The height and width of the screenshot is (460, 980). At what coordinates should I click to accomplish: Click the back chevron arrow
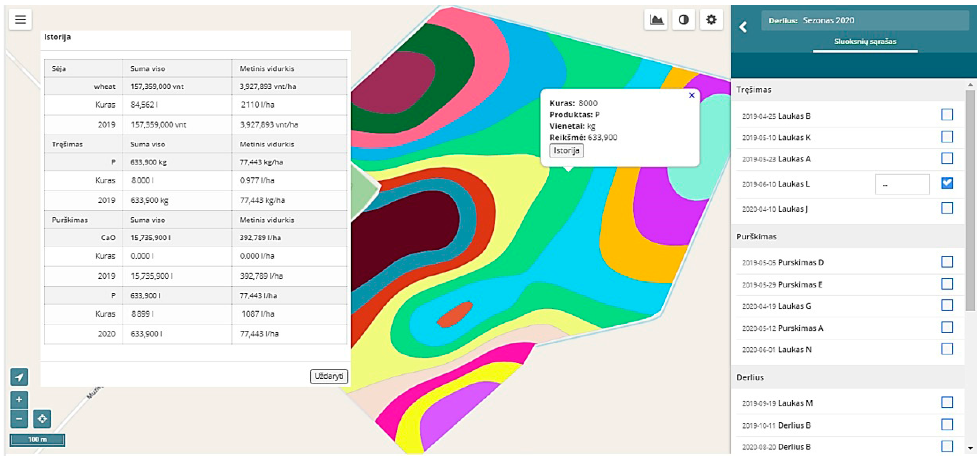(x=743, y=27)
